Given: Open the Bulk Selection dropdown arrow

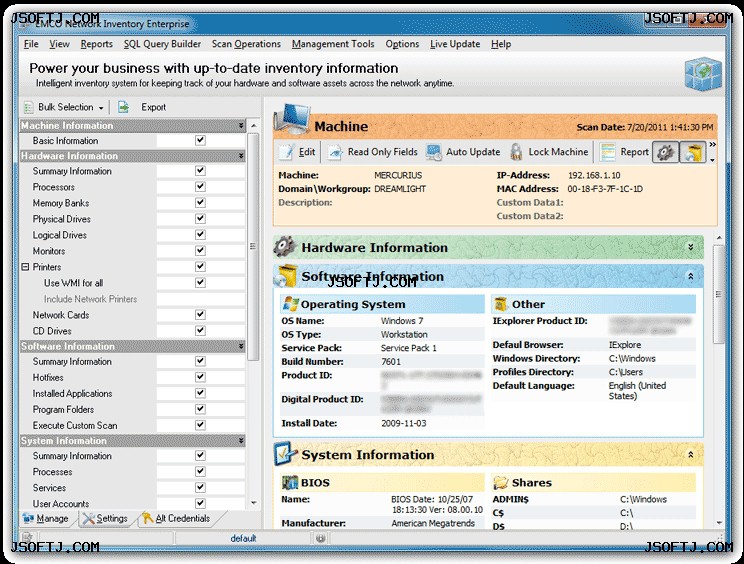Looking at the screenshot, I should coord(101,108).
